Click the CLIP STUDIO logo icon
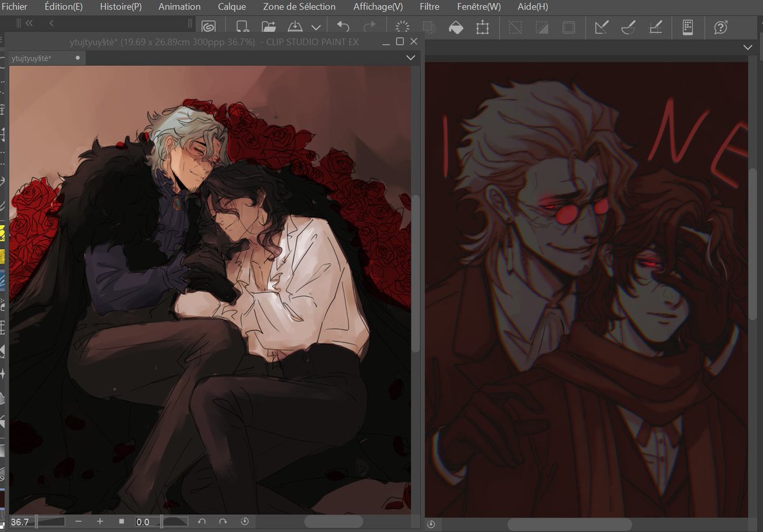763x532 pixels. click(x=210, y=27)
